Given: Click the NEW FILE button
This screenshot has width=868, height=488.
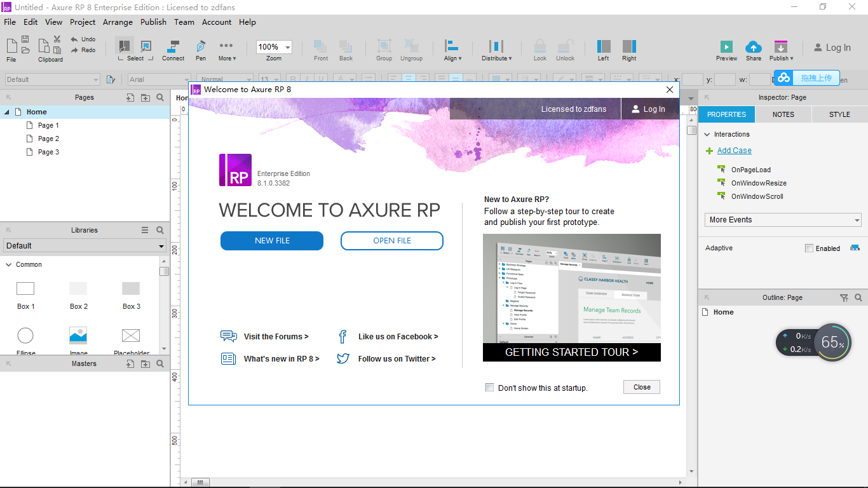Looking at the screenshot, I should 271,241.
